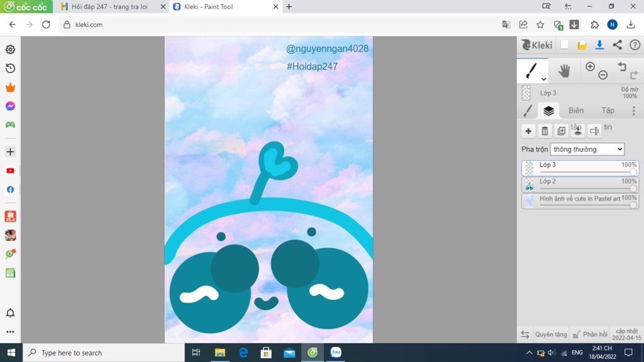This screenshot has width=644, height=362.
Task: Open File Explorer from the taskbar
Action: 219,353
